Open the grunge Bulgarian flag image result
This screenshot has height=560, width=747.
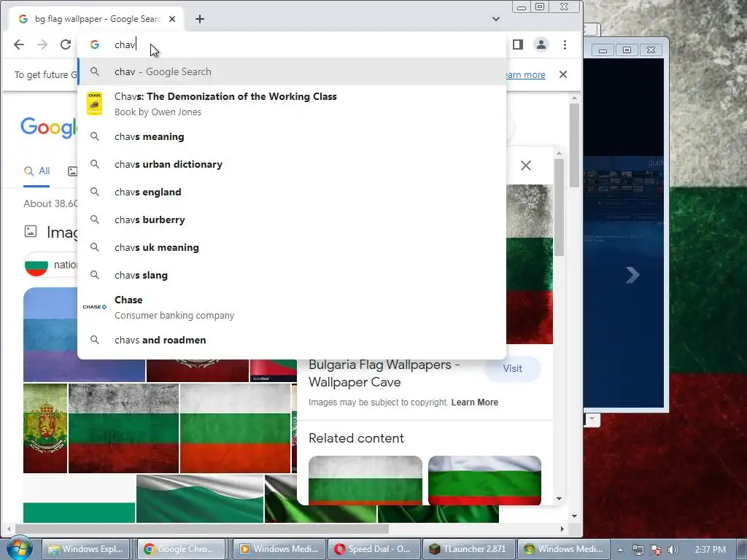[x=124, y=428]
